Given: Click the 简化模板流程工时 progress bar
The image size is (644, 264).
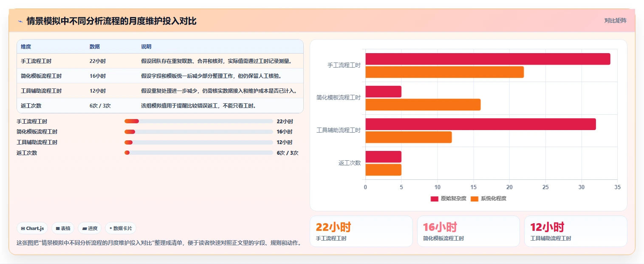Looking at the screenshot, I should point(198,132).
